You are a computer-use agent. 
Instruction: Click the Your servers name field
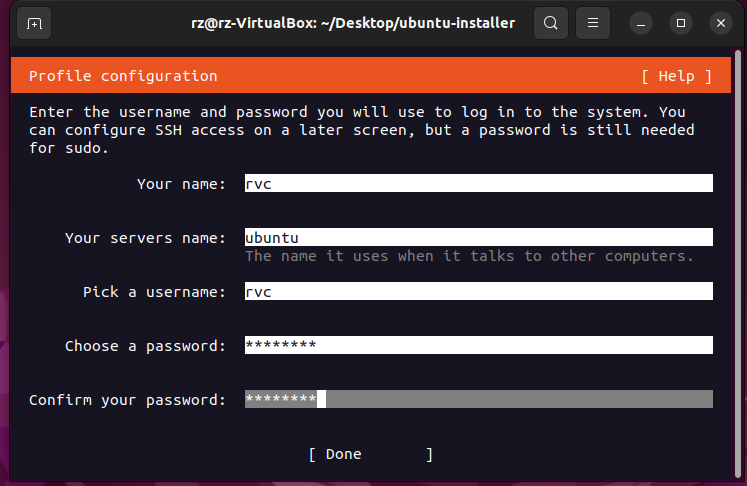[478, 237]
